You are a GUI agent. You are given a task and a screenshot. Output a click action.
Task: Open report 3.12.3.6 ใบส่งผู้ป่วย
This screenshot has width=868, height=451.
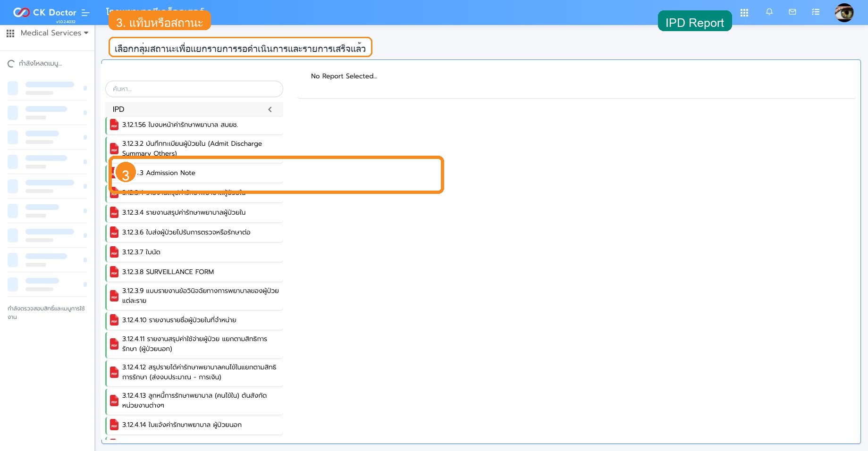pos(194,233)
